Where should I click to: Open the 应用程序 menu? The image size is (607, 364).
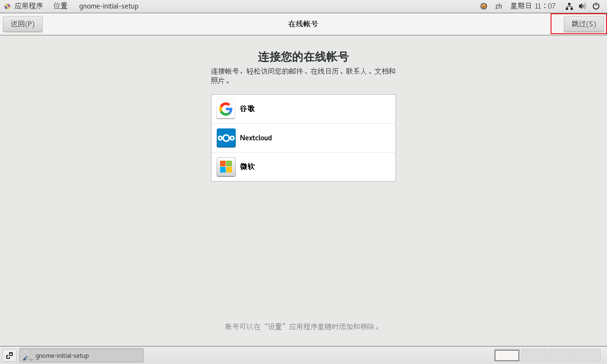pos(24,6)
